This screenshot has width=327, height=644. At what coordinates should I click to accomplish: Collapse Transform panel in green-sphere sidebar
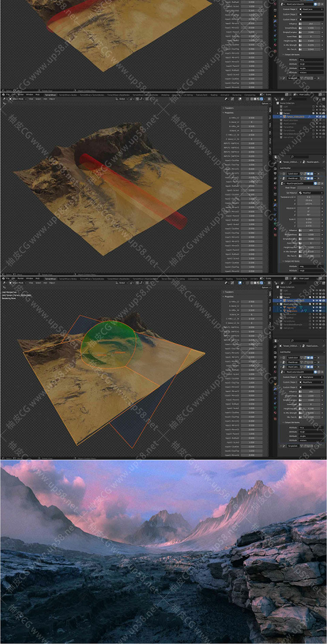[x=228, y=292]
